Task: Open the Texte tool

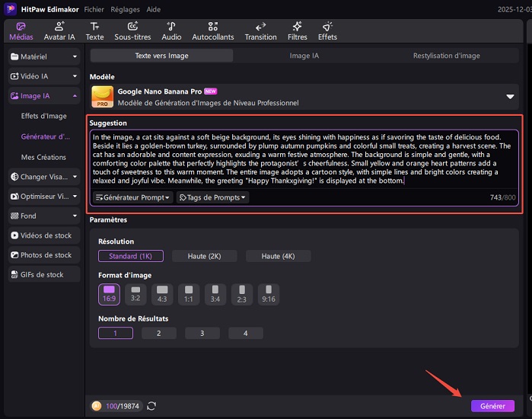Action: click(x=94, y=30)
